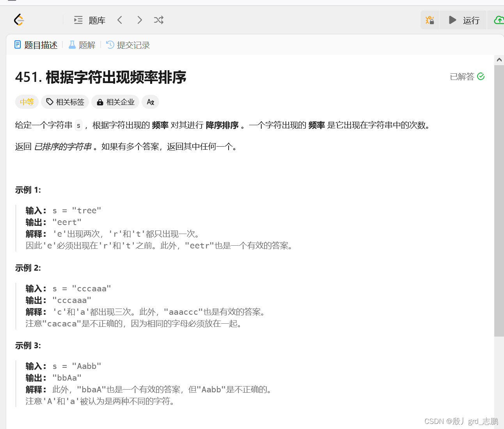Image resolution: width=504 pixels, height=429 pixels.
Task: Click the debug bug icon
Action: click(430, 20)
